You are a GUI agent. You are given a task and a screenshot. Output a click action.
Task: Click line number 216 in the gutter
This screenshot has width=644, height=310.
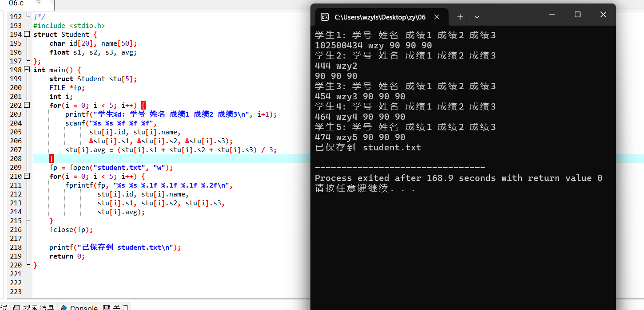click(x=16, y=229)
